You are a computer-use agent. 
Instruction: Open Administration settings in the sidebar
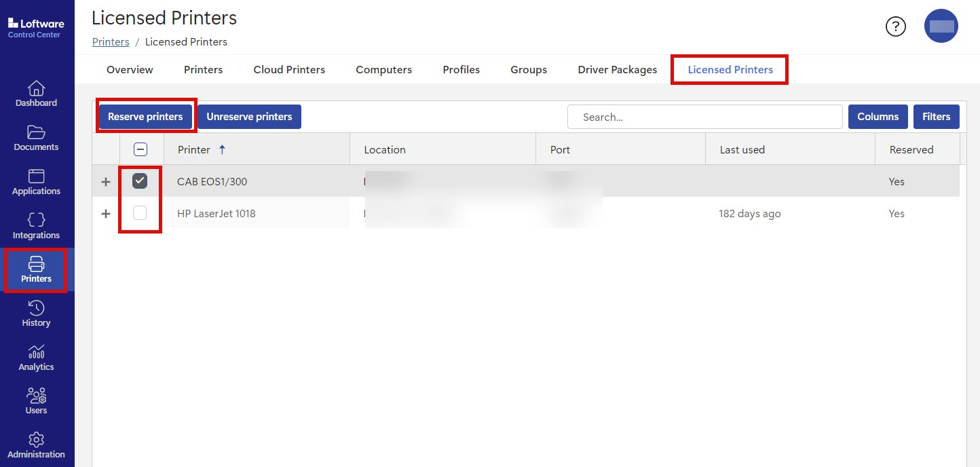tap(36, 446)
